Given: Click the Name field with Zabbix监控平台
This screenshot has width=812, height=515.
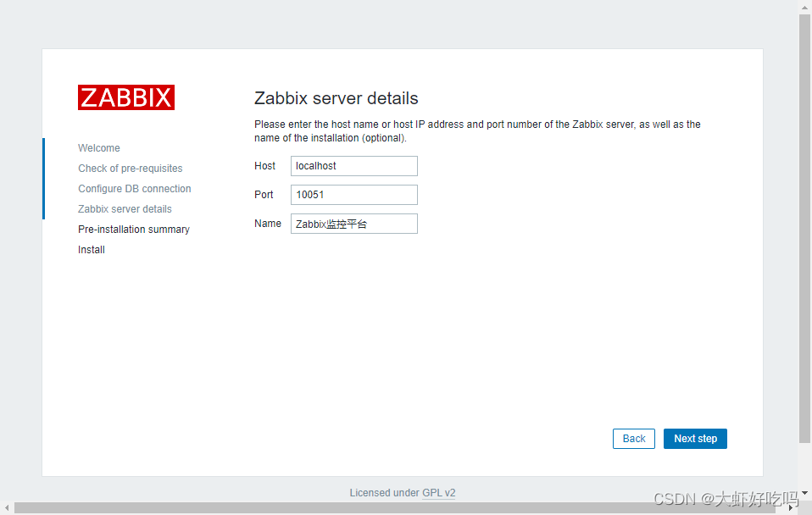Looking at the screenshot, I should tap(353, 224).
